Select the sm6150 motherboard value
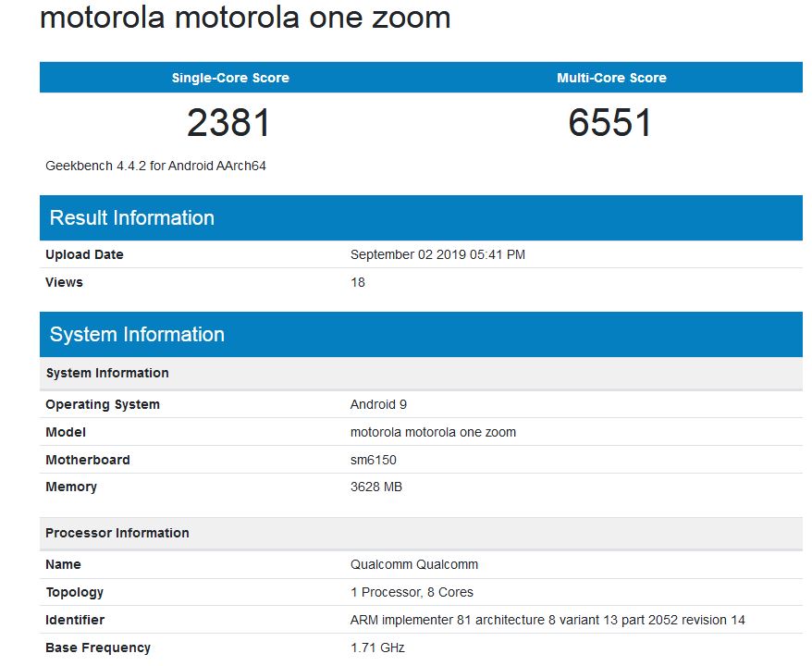Viewport: 812px width, 666px height. pyautogui.click(x=374, y=460)
